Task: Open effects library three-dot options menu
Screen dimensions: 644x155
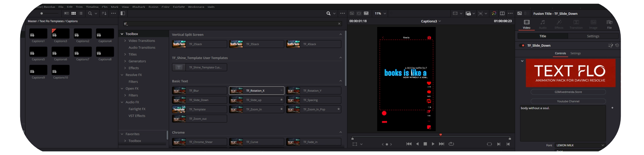Action: [342, 13]
